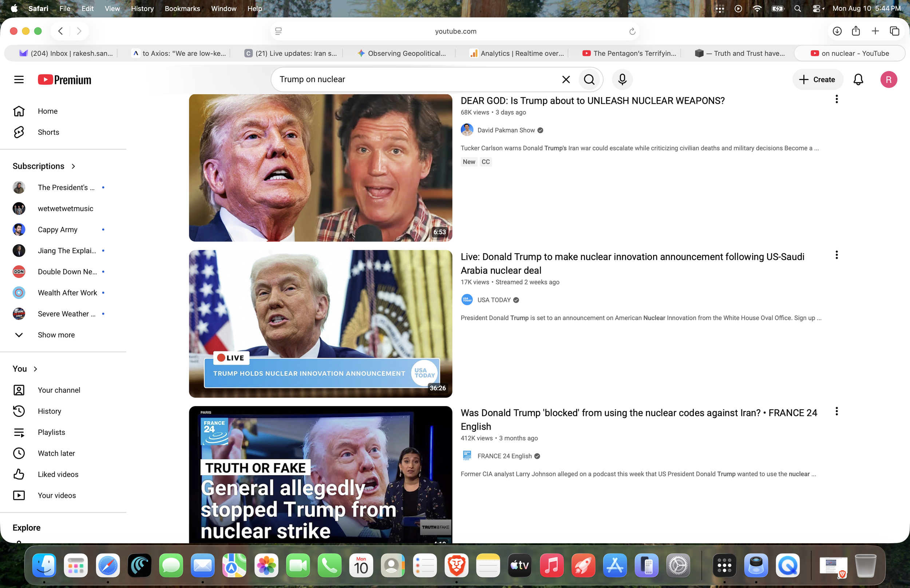
Task: Reload the page in address bar
Action: [632, 31]
